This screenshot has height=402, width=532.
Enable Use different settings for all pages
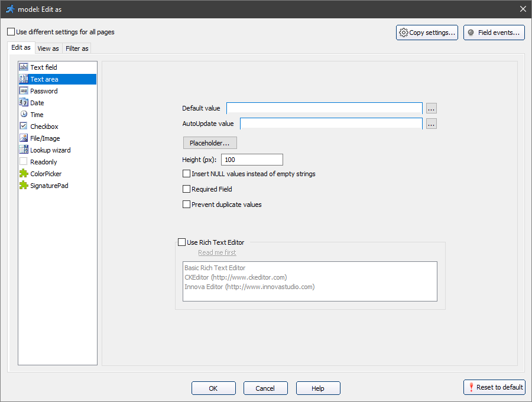pos(11,32)
